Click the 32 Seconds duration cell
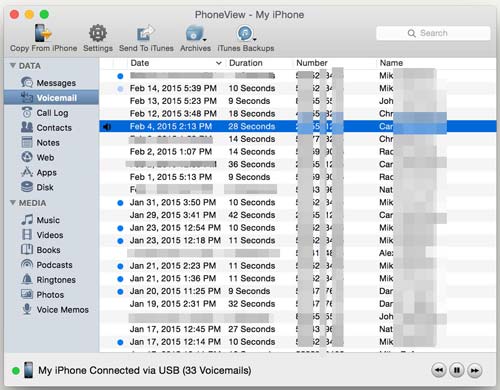Viewport: 500px width, 390px height. [252, 304]
